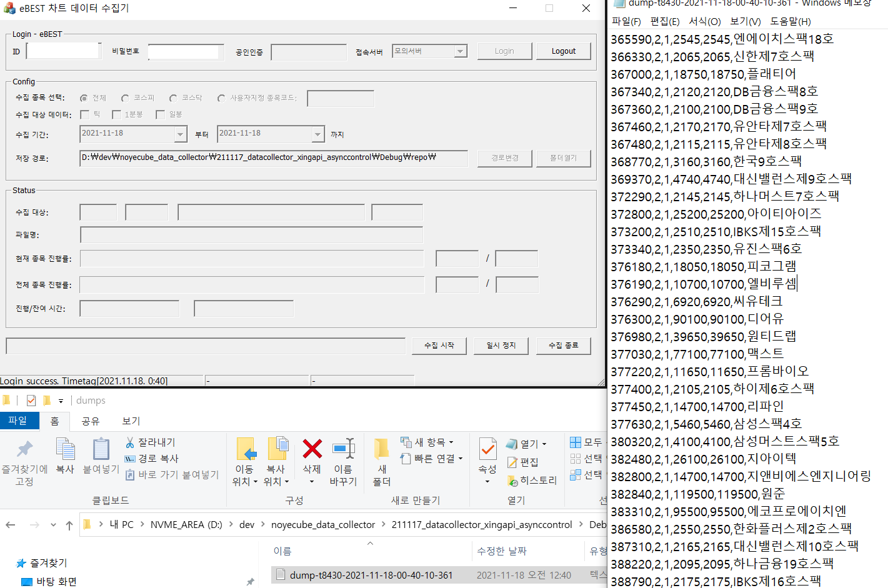Open the quick access toolbar customize arrow
Screen dimensions: 888x588
click(61, 401)
